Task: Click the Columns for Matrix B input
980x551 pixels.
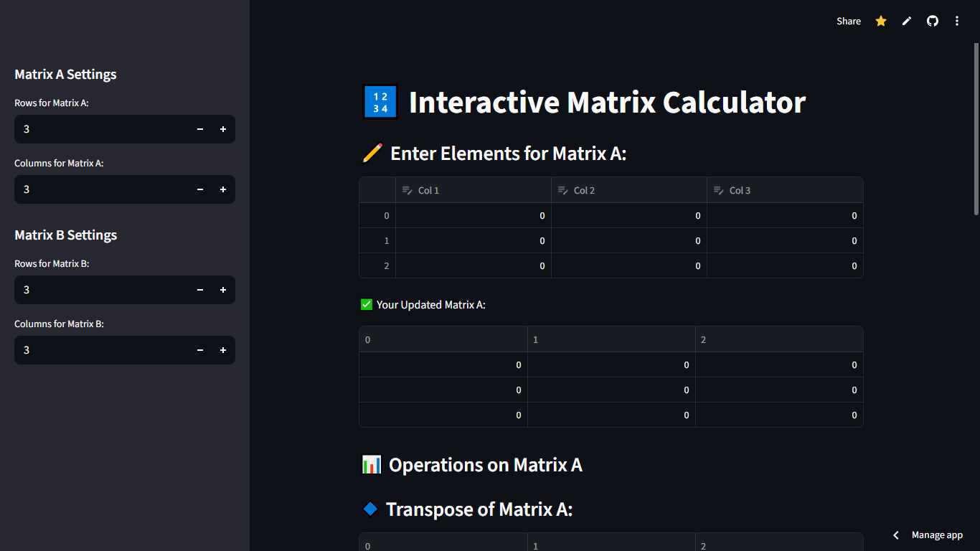Action: coord(102,350)
